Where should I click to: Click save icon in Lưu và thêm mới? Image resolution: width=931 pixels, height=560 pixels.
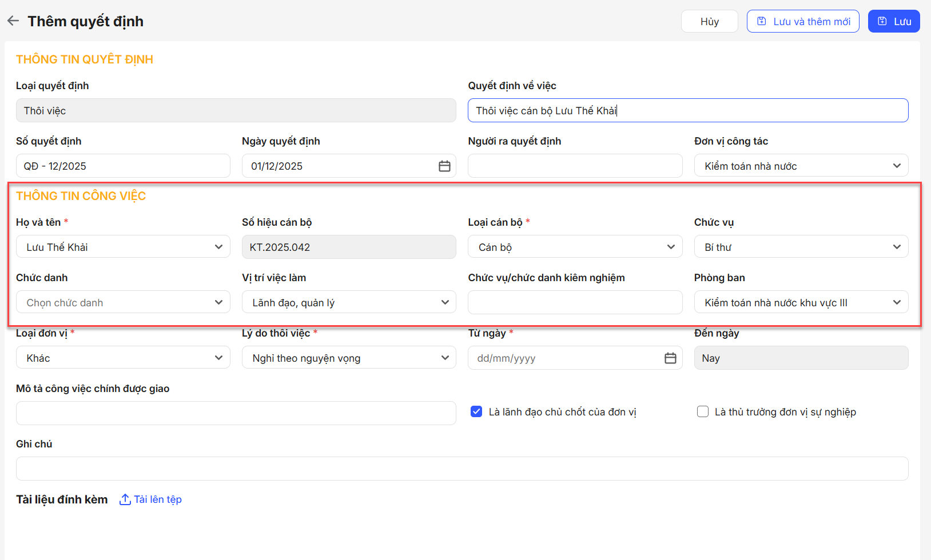point(762,22)
